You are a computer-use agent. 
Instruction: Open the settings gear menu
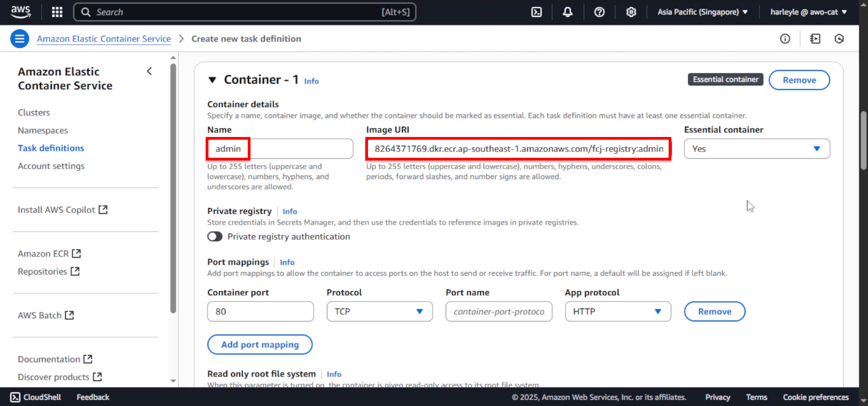631,12
